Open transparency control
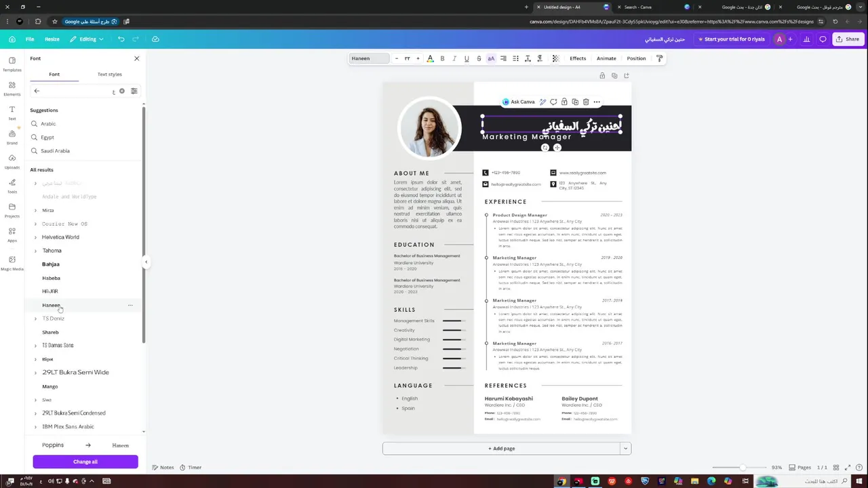This screenshot has height=488, width=868. coord(555,58)
